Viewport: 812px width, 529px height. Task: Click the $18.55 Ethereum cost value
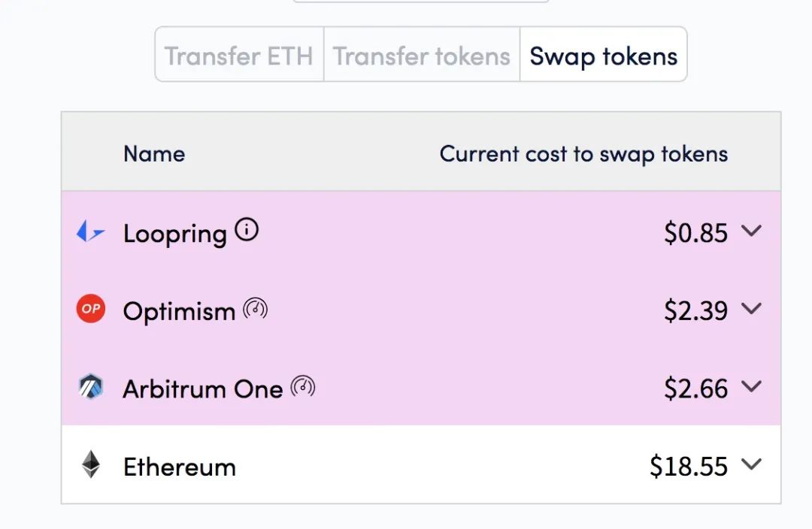pyautogui.click(x=689, y=466)
